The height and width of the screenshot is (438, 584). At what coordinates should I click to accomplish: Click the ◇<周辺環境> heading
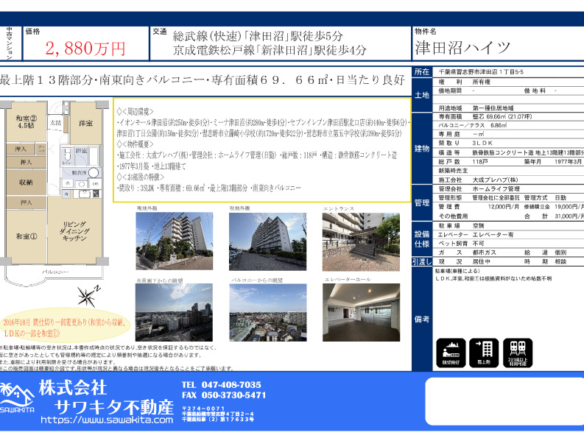tap(135, 112)
